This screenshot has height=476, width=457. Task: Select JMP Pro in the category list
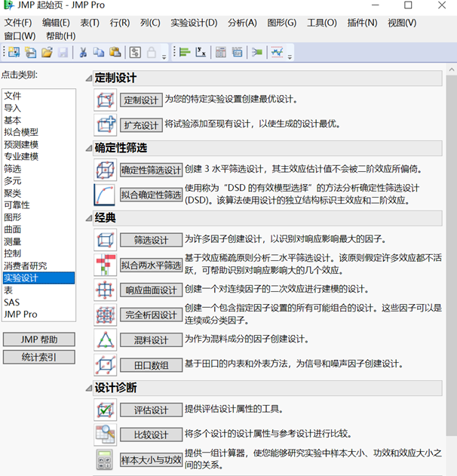point(39,315)
